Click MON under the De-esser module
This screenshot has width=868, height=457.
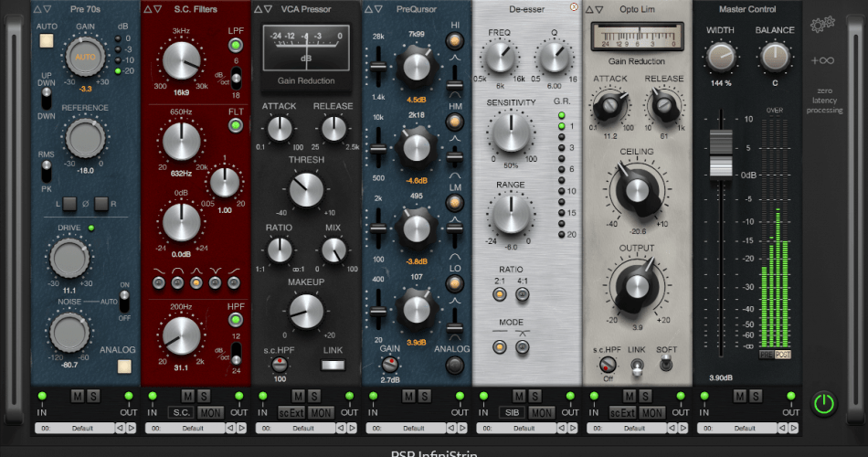[x=542, y=413]
